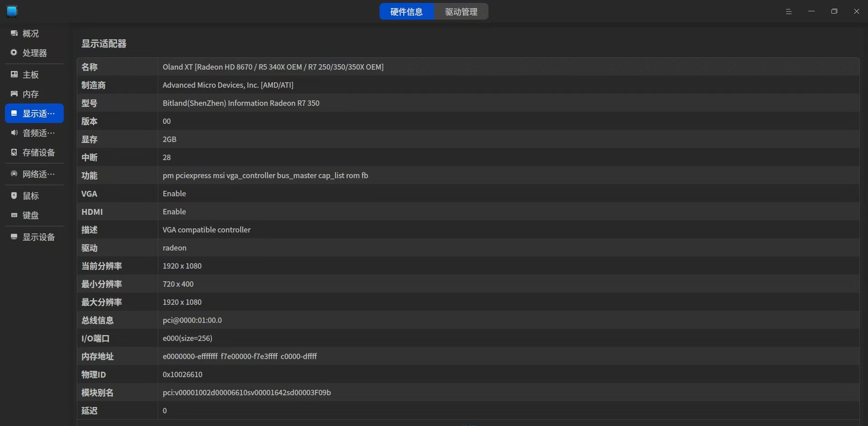Screen dimensions: 868x426
Task: Select the motherboard (主板) icon
Action: tap(14, 75)
